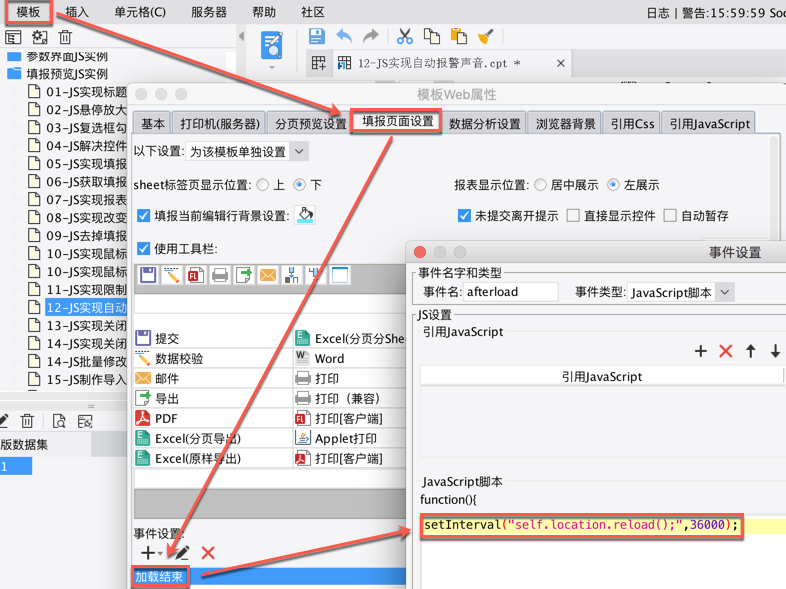Click the trash icon above file tree

point(65,37)
